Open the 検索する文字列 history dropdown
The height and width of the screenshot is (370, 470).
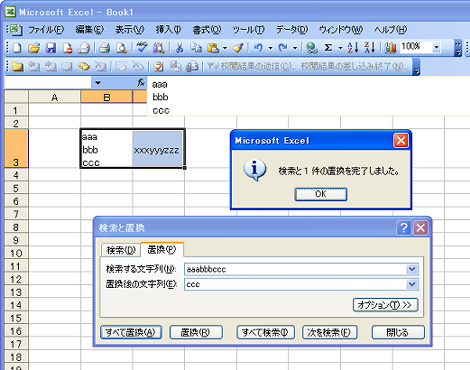(412, 269)
